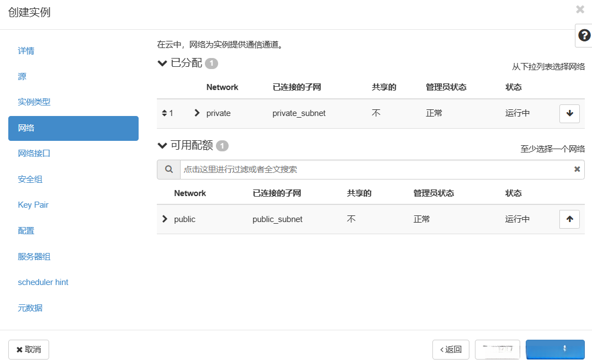Click the public_subnet cell
Screen dimensions: 592x364
pyautogui.click(x=277, y=219)
